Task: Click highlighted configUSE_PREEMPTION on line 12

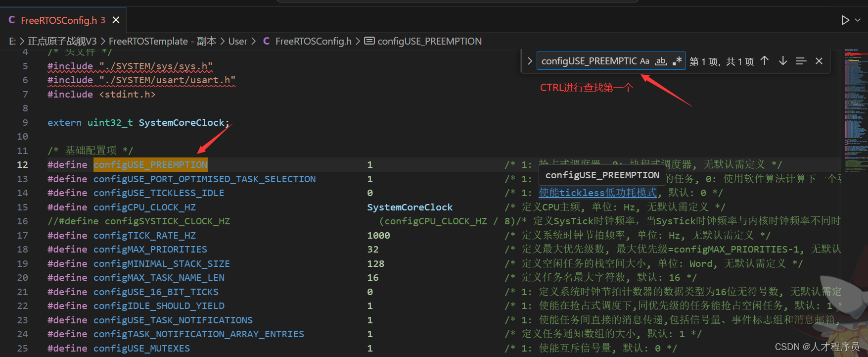Action: point(150,164)
